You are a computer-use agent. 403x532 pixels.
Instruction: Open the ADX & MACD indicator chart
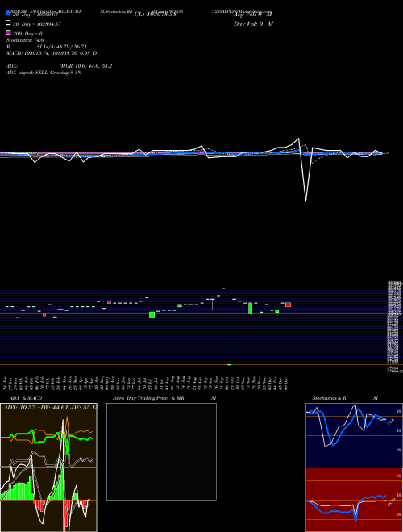click(x=48, y=468)
